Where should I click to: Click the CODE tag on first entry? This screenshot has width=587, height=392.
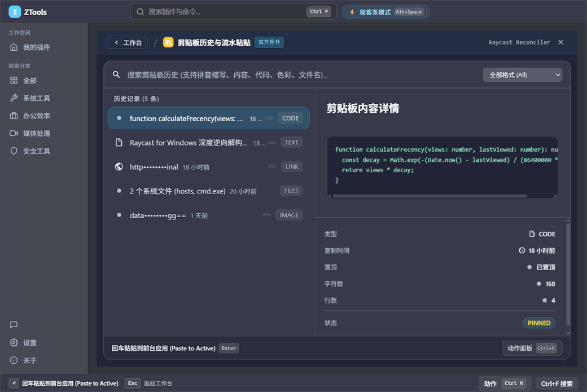290,118
